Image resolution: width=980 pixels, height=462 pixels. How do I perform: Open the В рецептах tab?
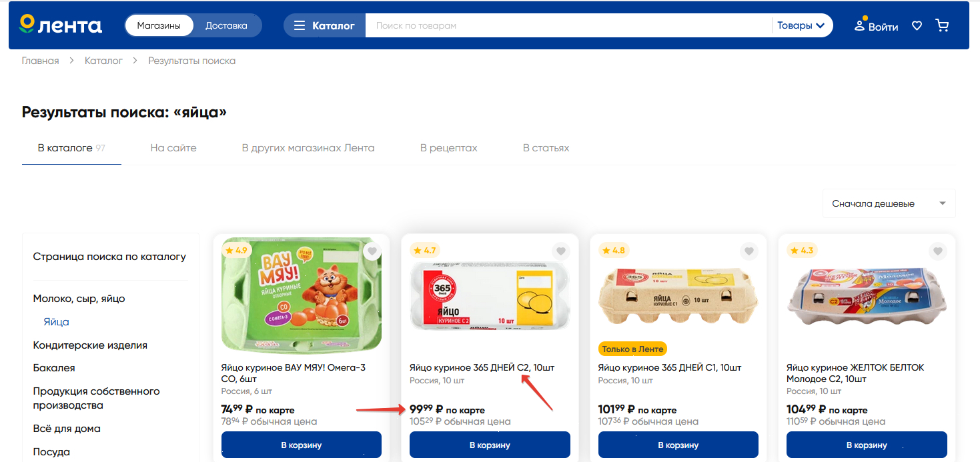click(448, 148)
